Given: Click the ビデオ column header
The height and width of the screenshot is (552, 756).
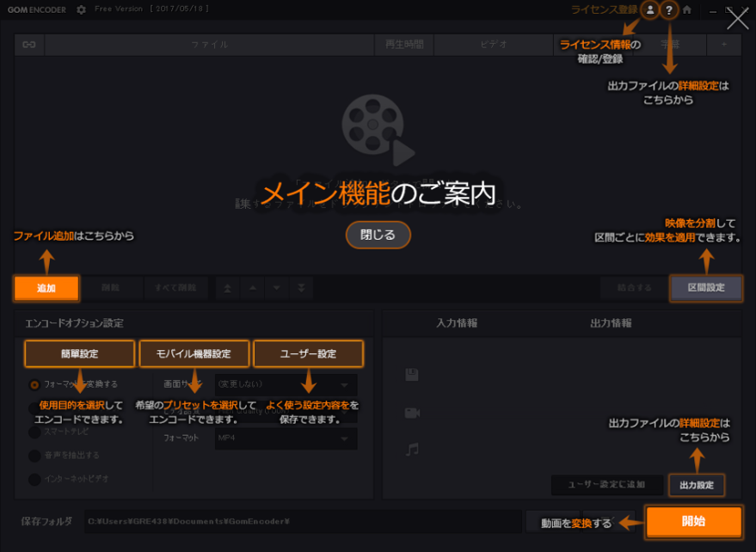Looking at the screenshot, I should coord(494,45).
